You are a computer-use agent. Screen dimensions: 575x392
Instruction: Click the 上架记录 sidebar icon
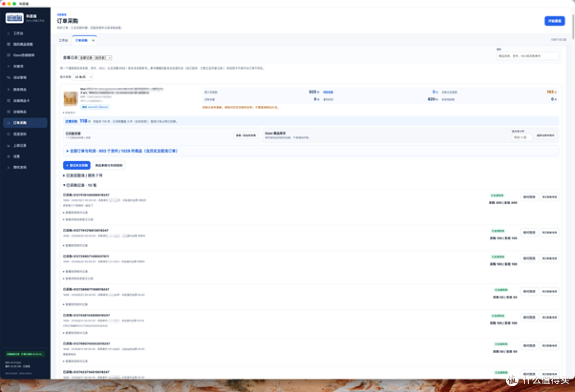pos(9,145)
